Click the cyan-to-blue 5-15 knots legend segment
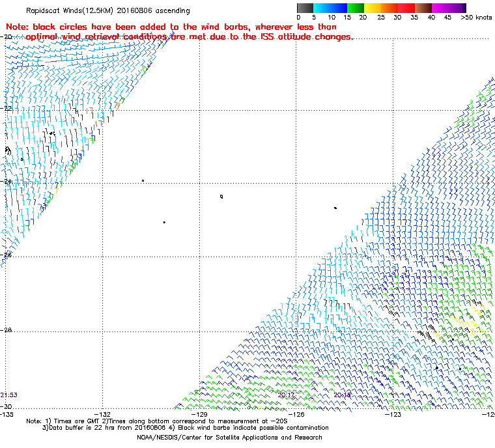495x448 pixels. point(330,8)
